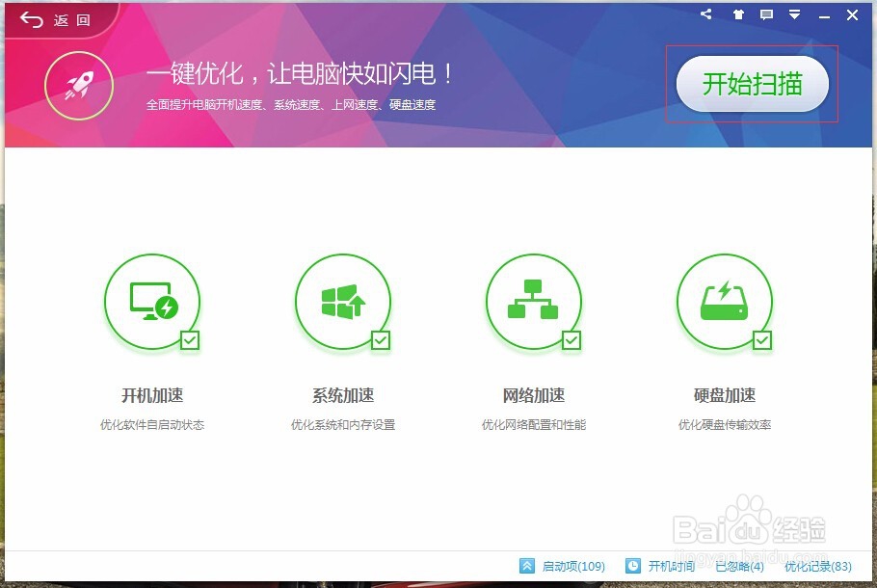Click 优化网络配置和性能 description text

pyautogui.click(x=534, y=425)
